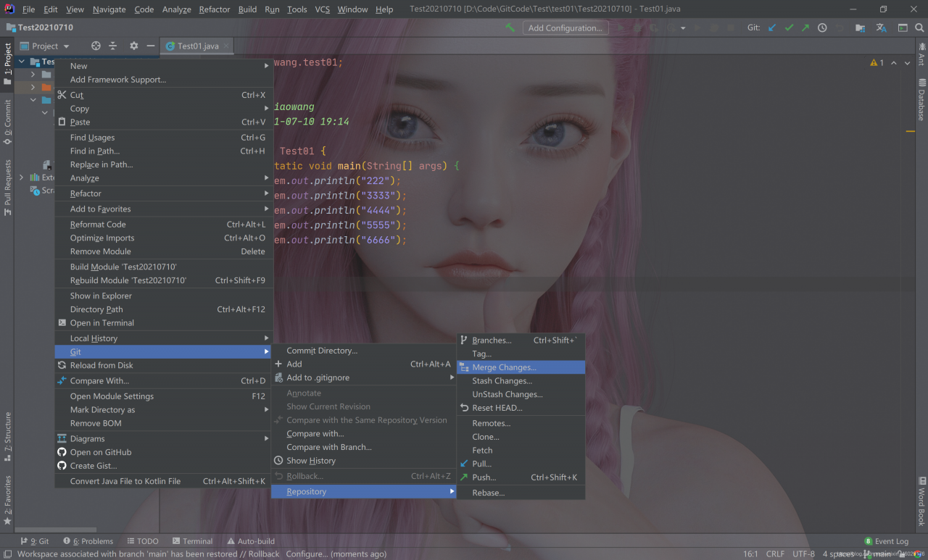928x560 pixels.
Task: Switch to the Test01.java editor tab
Action: pos(197,46)
